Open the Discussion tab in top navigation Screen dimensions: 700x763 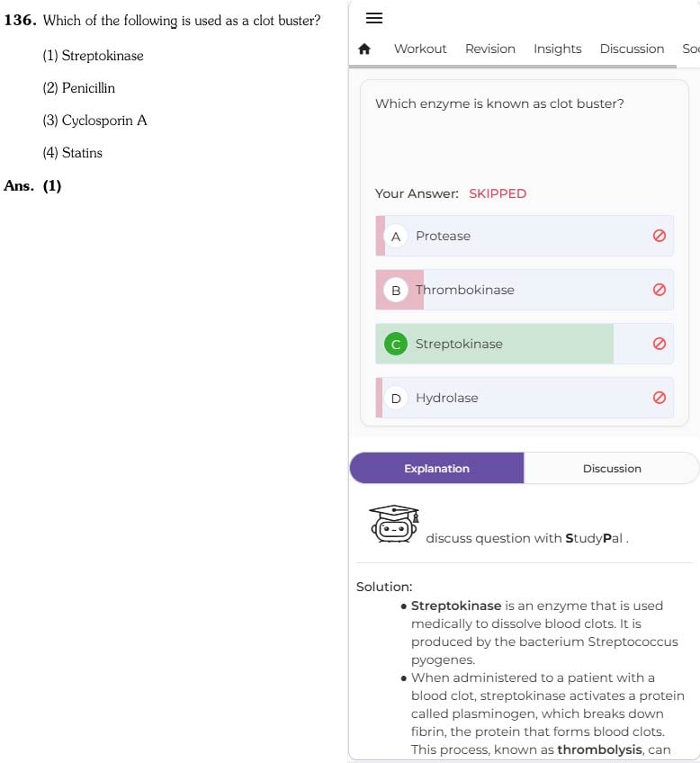pyautogui.click(x=632, y=49)
